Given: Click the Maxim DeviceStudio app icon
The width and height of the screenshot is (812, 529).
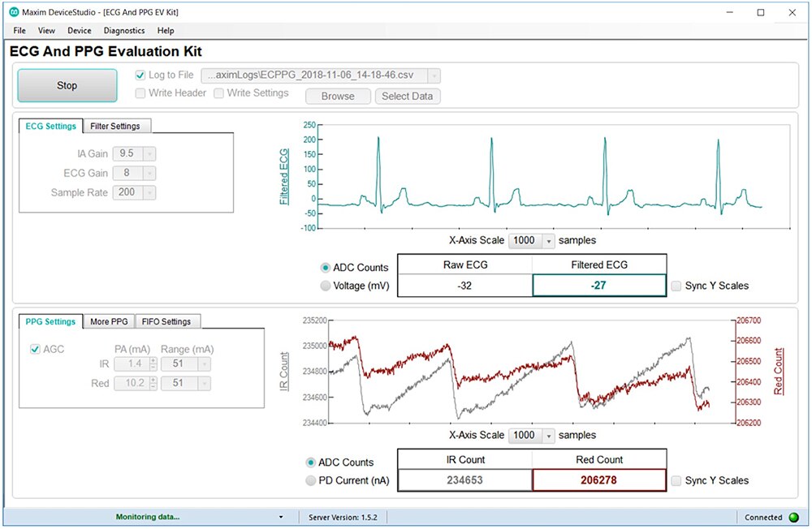Looking at the screenshot, I should tap(14, 12).
